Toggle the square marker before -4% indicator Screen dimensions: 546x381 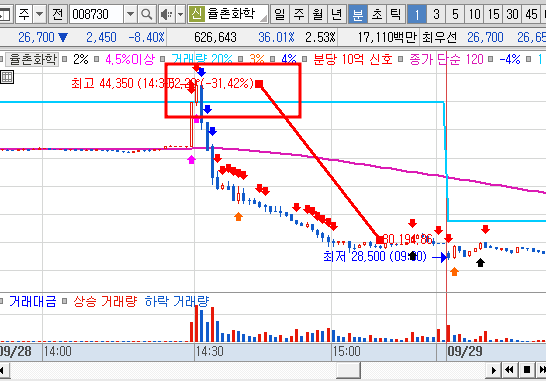[x=491, y=59]
